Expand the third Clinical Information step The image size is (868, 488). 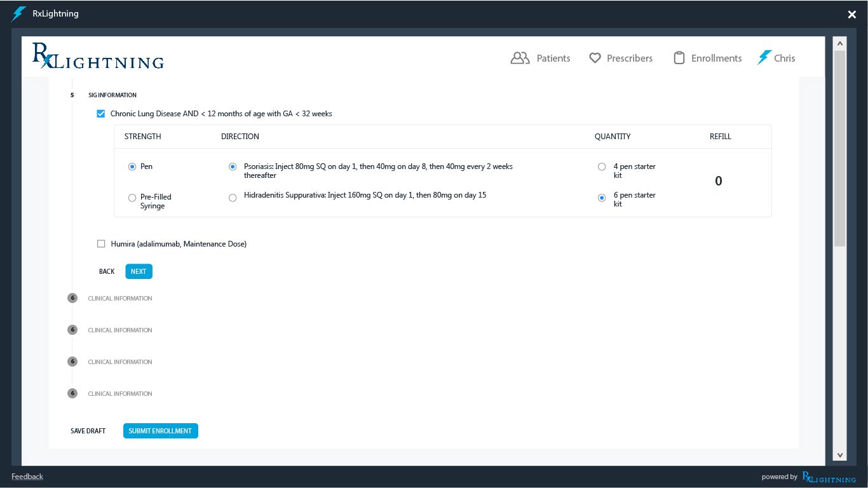(x=119, y=362)
